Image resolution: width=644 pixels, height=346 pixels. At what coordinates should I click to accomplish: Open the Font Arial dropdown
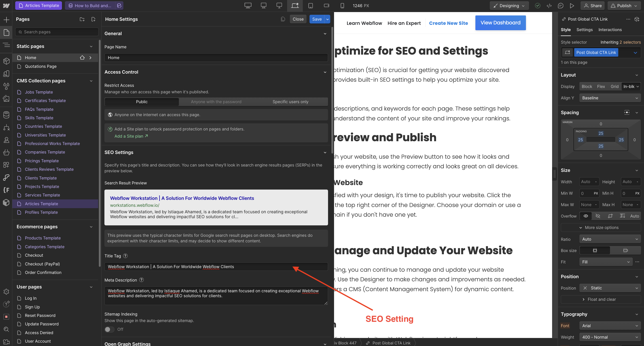point(610,325)
